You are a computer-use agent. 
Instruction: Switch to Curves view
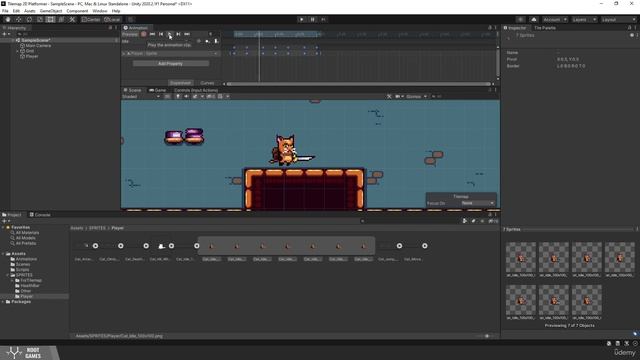pyautogui.click(x=207, y=83)
